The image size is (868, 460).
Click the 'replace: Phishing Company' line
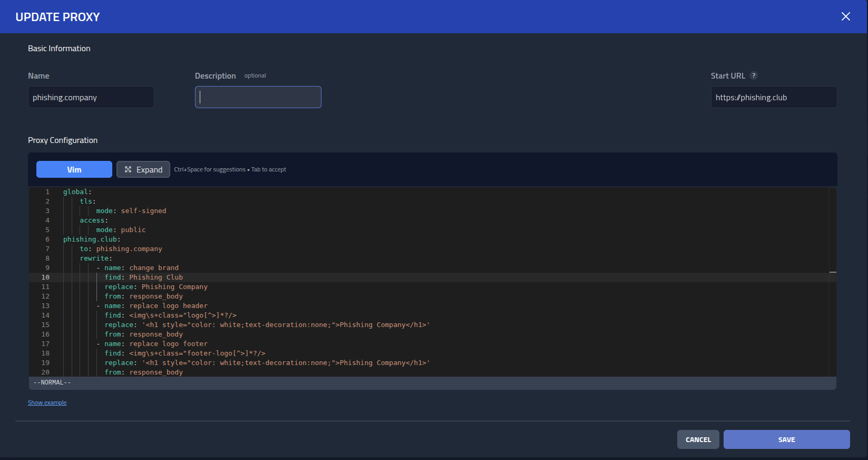(x=156, y=287)
